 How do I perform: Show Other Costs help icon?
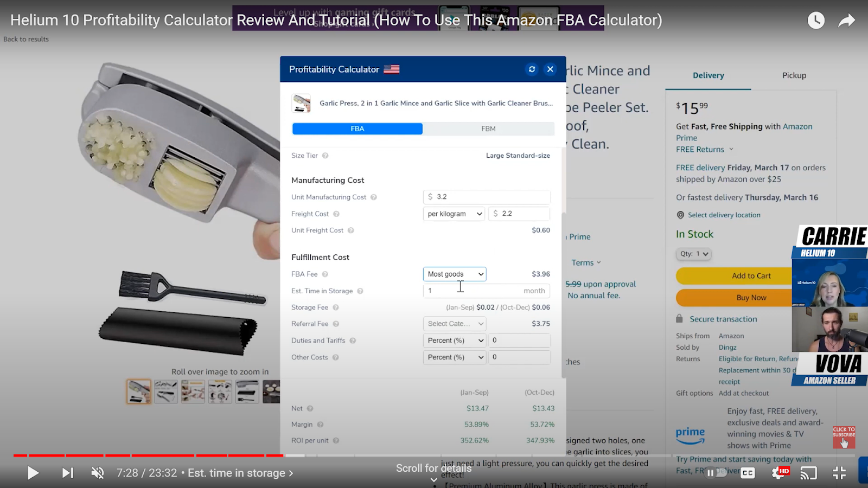(x=335, y=357)
